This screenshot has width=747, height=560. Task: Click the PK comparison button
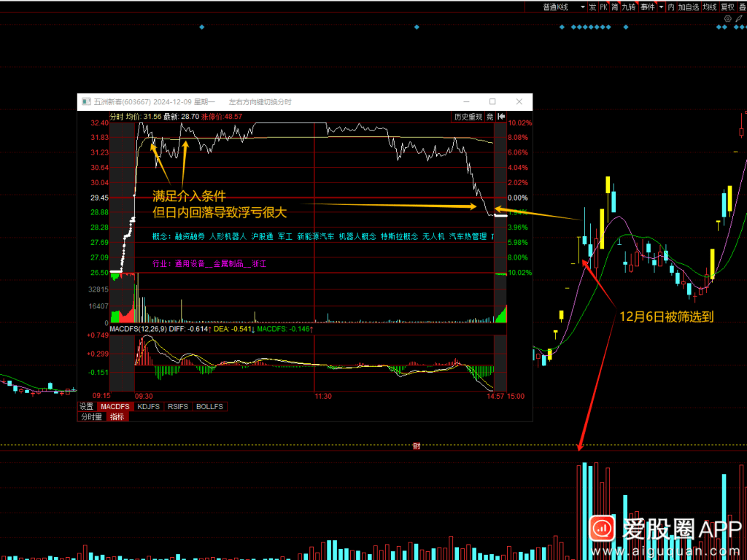603,7
